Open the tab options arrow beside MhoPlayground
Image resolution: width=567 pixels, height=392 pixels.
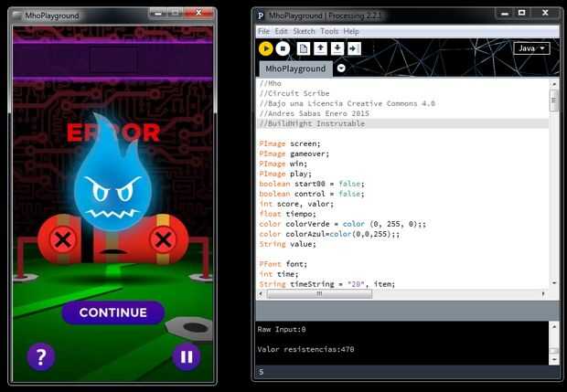coord(341,68)
